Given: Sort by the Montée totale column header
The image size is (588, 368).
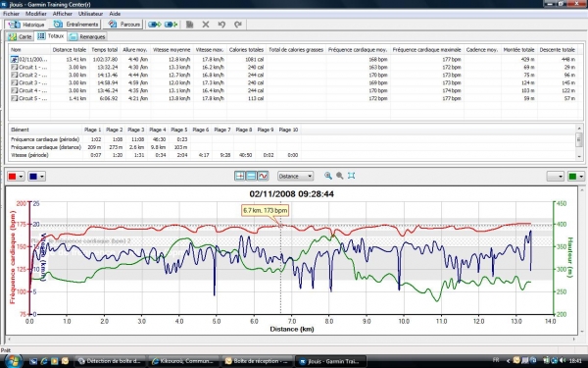Looking at the screenshot, I should coord(519,50).
